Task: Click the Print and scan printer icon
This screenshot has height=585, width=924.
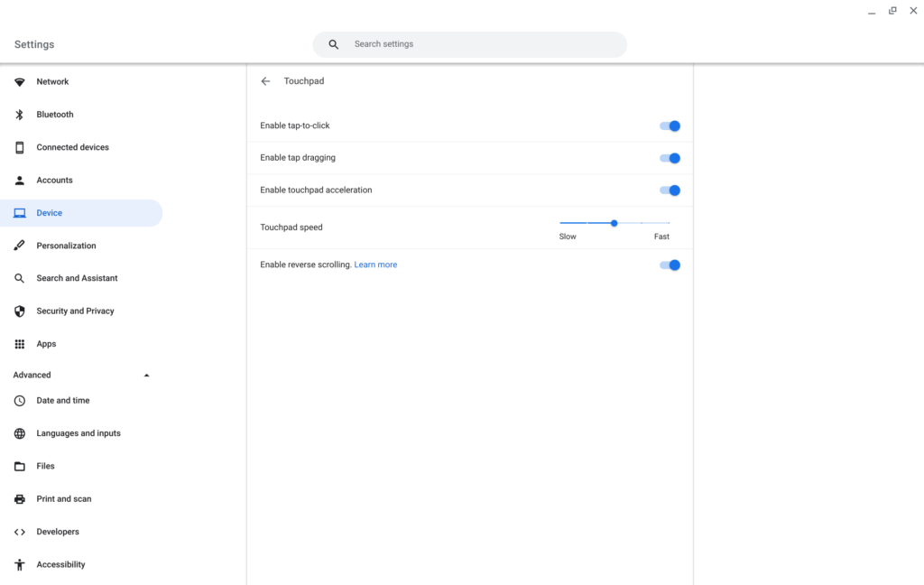Action: (x=20, y=499)
